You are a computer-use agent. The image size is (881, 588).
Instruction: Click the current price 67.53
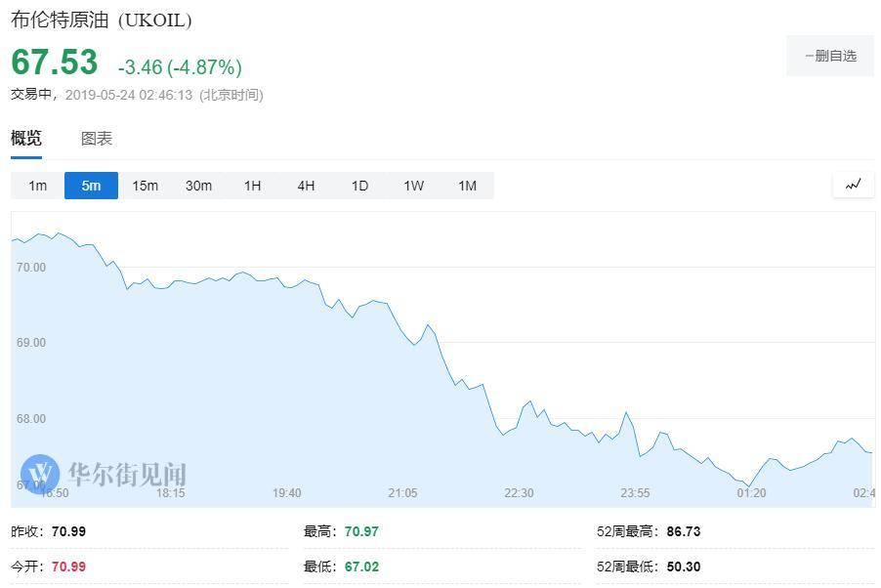pyautogui.click(x=55, y=63)
